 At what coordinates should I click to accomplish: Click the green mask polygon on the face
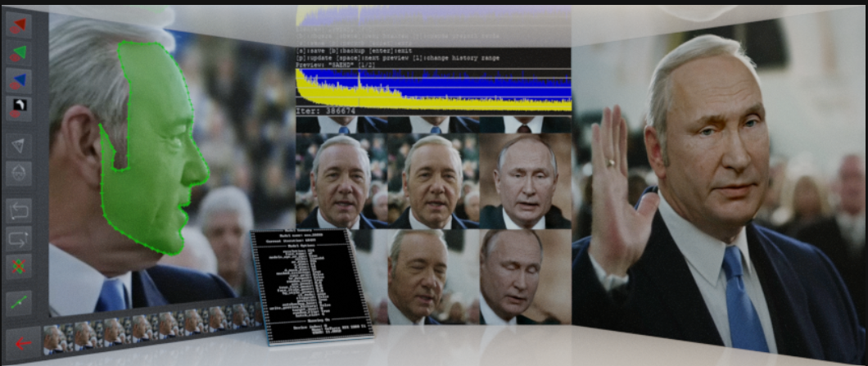click(158, 150)
